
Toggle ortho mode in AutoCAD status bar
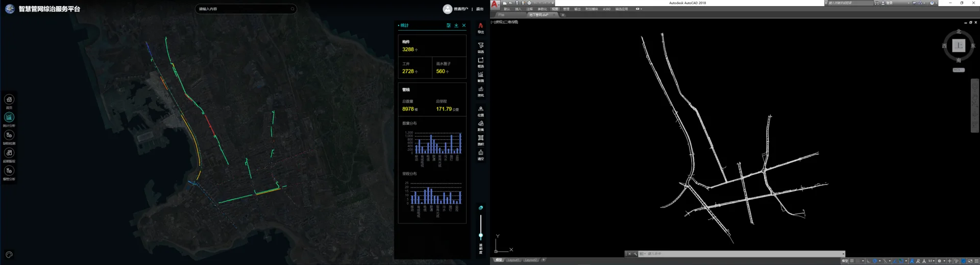point(868,261)
